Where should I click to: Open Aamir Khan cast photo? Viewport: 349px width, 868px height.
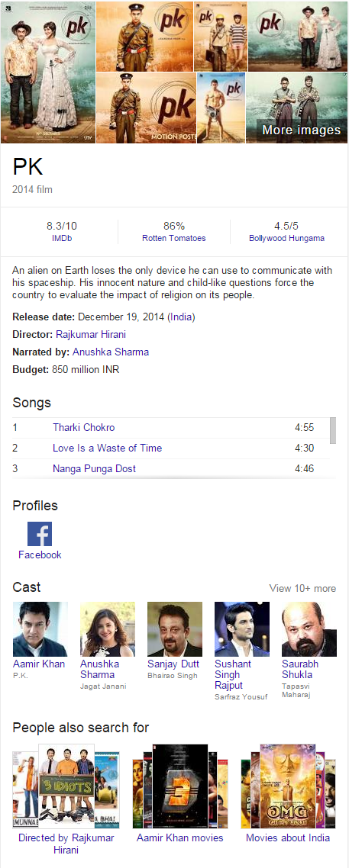tap(40, 628)
